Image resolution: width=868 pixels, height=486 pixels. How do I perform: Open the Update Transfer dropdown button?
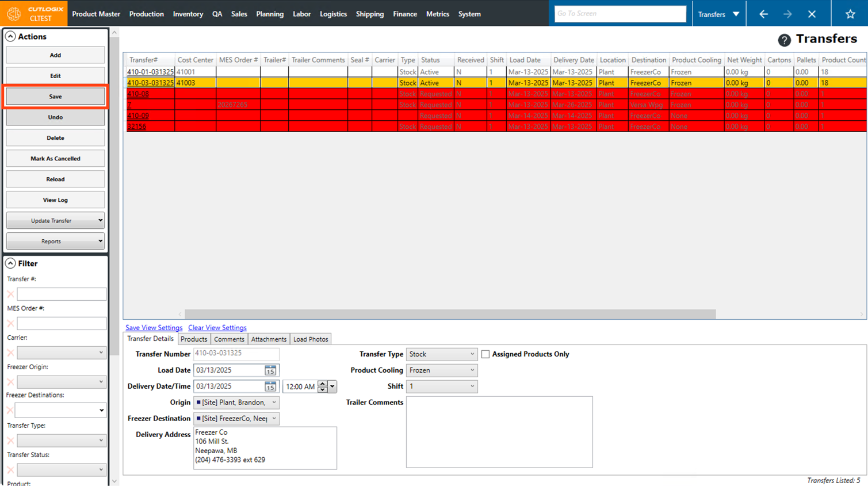pos(55,221)
